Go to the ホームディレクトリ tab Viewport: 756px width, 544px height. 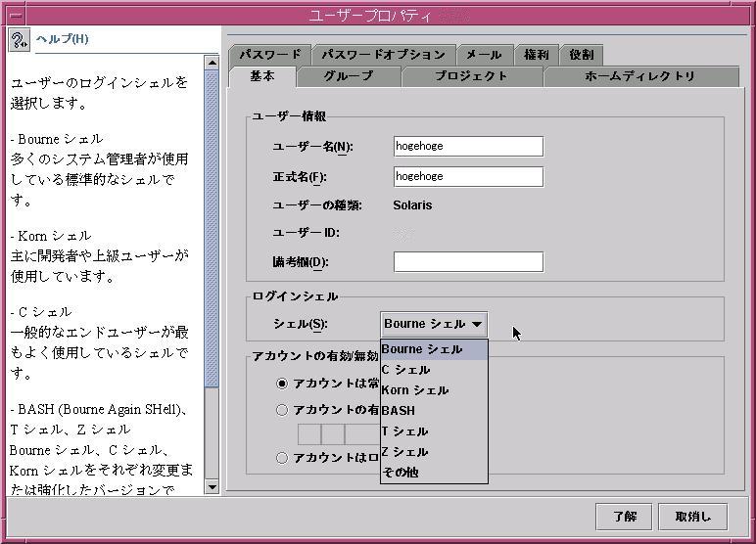tap(639, 76)
